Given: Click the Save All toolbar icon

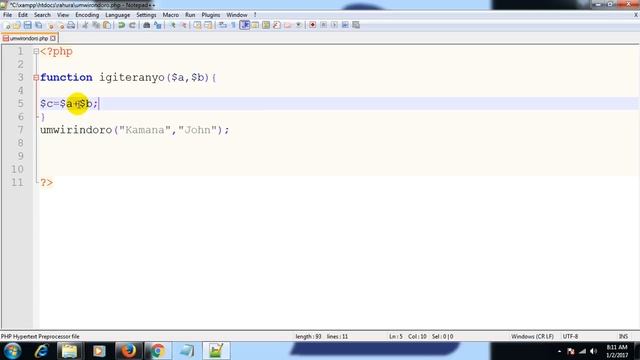Looking at the screenshot, I should 38,25.
